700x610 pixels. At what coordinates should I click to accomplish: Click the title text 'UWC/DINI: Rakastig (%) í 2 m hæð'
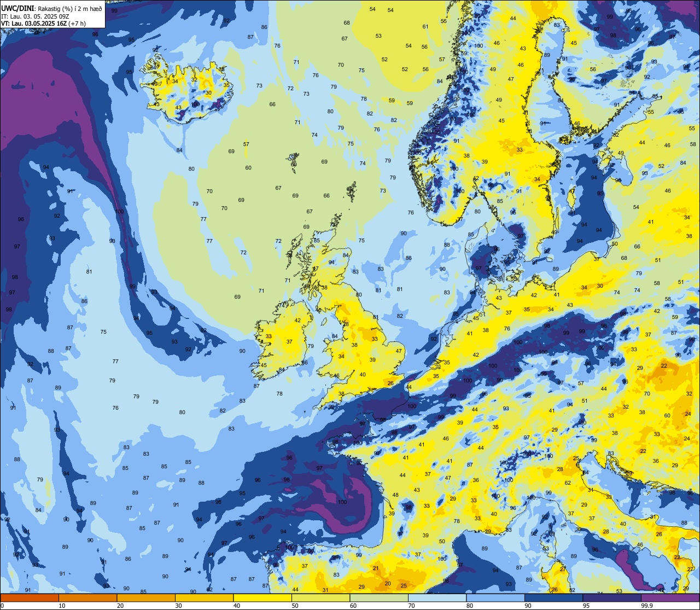point(51,9)
